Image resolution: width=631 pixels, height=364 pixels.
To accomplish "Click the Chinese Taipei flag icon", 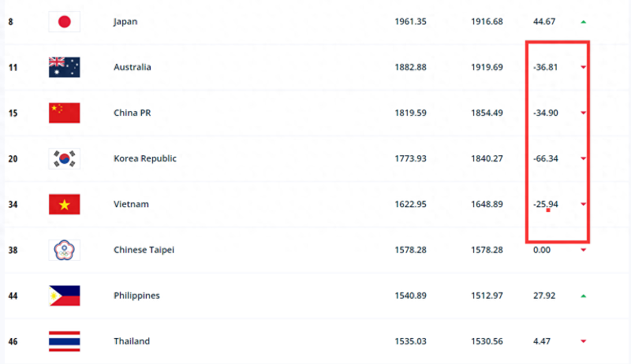I will tap(64, 250).
